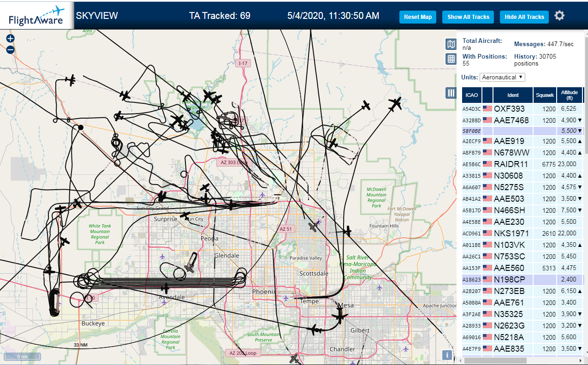This screenshot has height=365, width=588.
Task: Sort by Ident column header
Action: pyautogui.click(x=513, y=95)
